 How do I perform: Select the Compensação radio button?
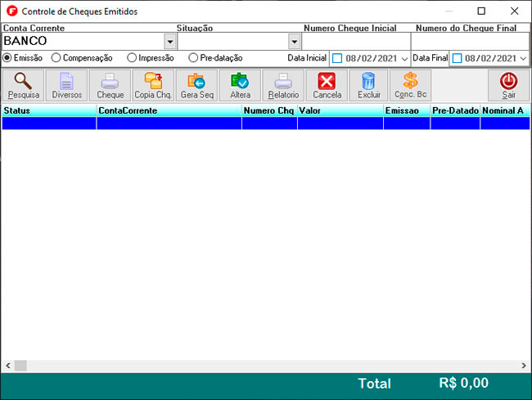click(x=56, y=58)
